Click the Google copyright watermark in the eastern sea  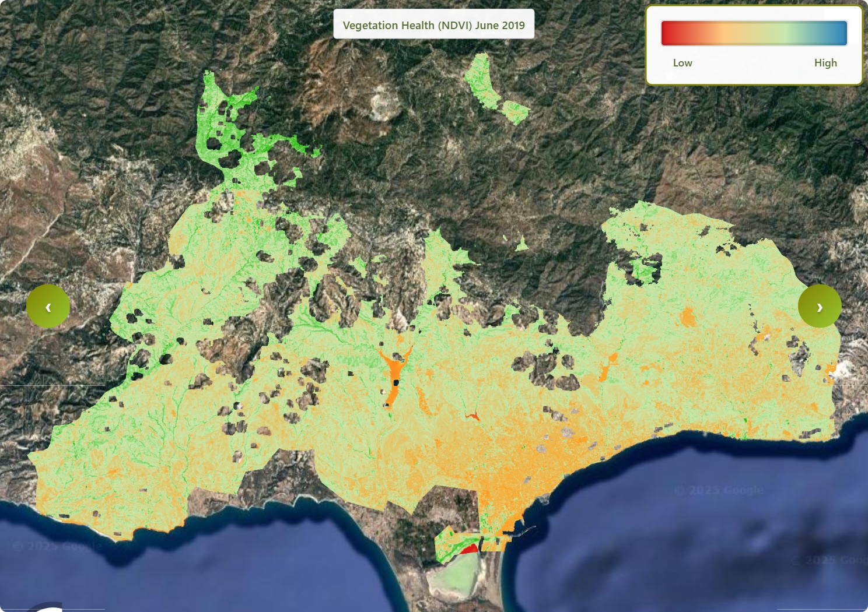pyautogui.click(x=718, y=490)
